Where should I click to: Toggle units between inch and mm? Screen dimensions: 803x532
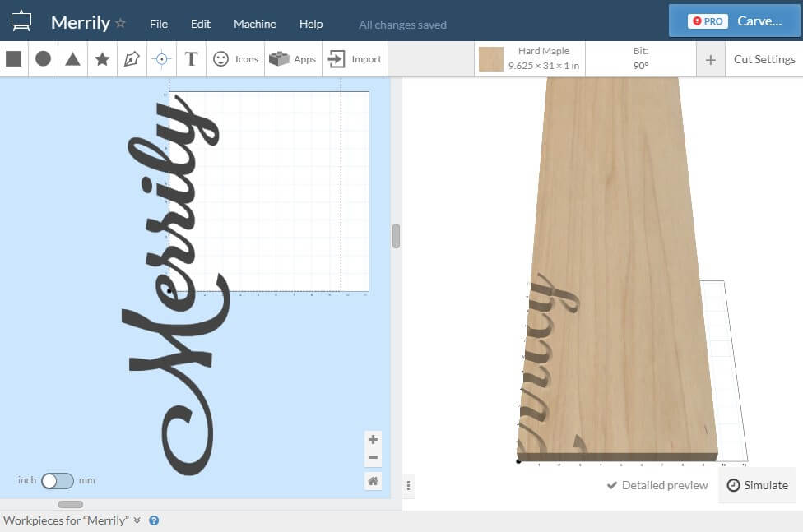[58, 481]
